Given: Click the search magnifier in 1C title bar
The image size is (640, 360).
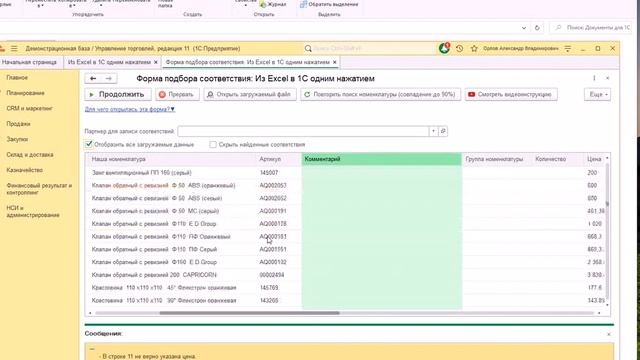Looking at the screenshot, I should (308, 49).
